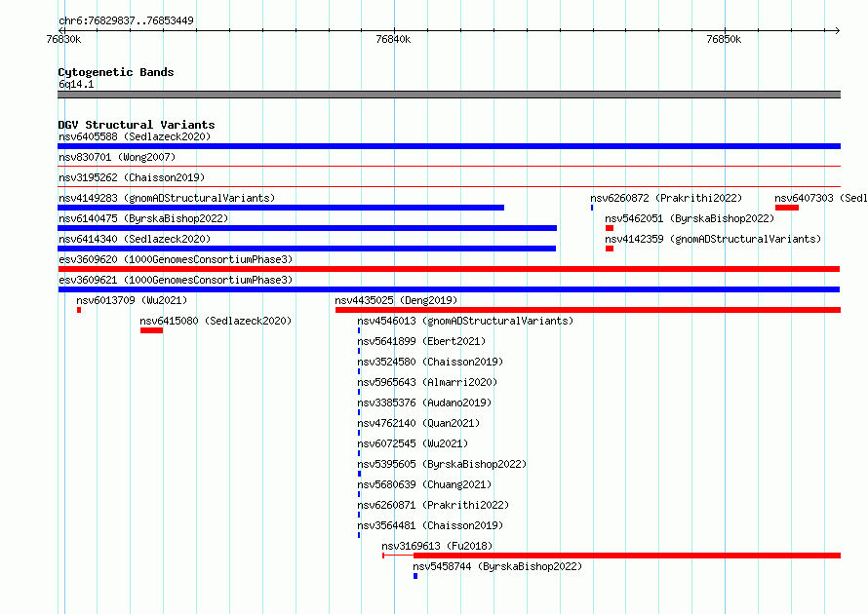This screenshot has width=868, height=614.
Task: Click the 76850k ruler label
Action: [x=724, y=39]
